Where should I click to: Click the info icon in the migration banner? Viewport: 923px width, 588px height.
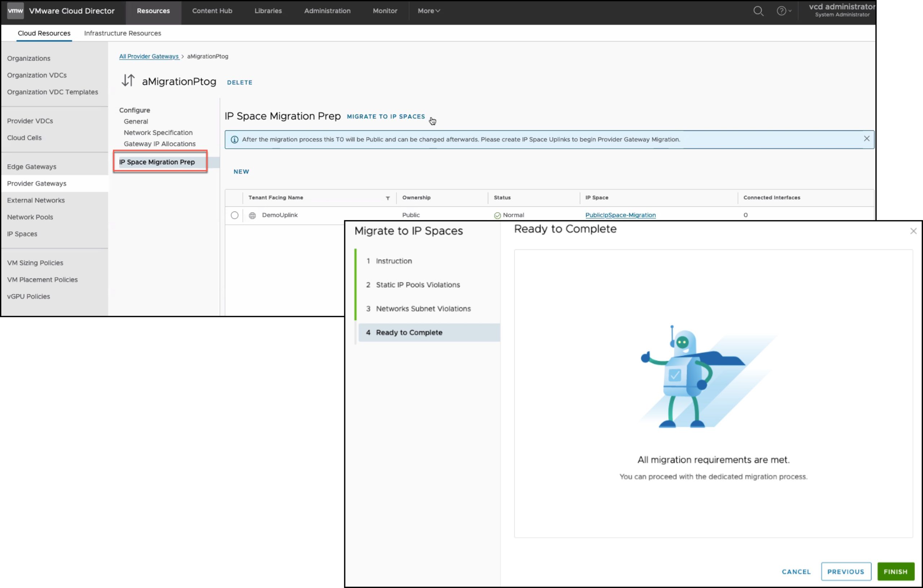(234, 139)
